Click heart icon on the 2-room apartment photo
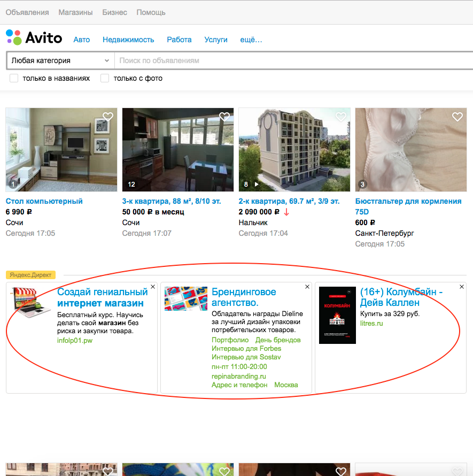The image size is (473, 476). [x=341, y=117]
